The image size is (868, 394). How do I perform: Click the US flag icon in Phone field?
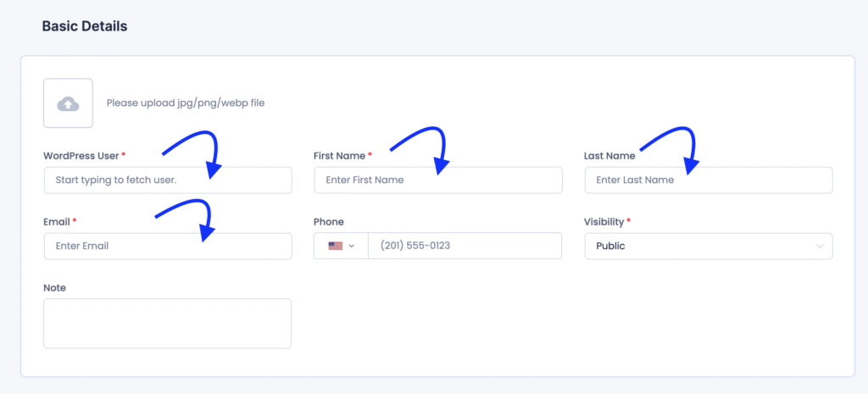(x=334, y=246)
